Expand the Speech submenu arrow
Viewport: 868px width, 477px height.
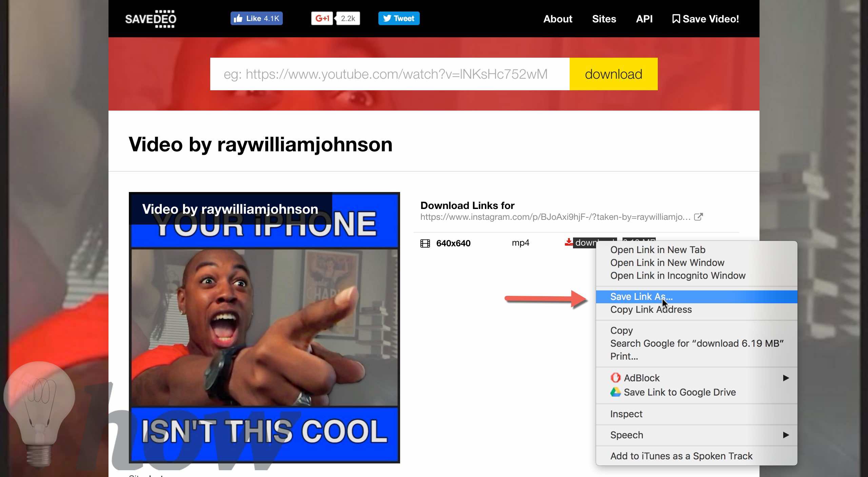(786, 435)
